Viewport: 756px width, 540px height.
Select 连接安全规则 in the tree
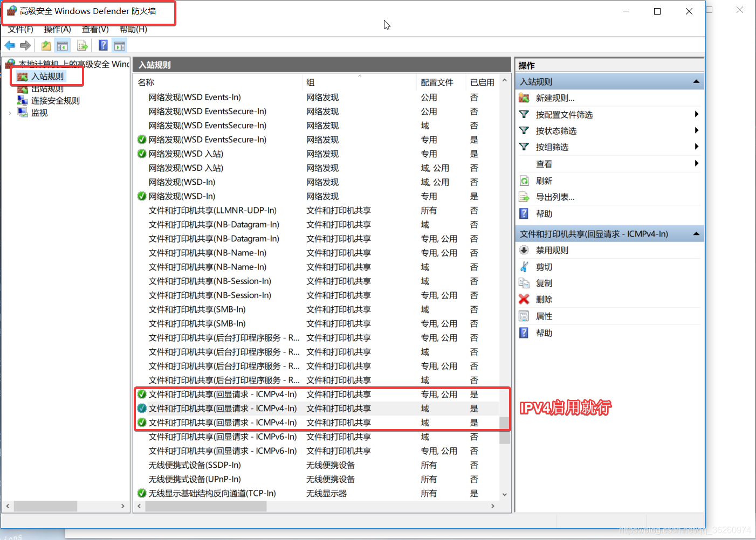point(56,100)
